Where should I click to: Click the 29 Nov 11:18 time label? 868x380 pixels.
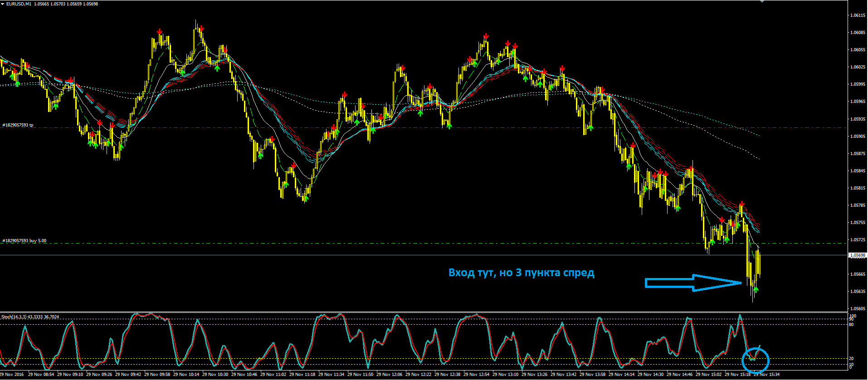302,375
